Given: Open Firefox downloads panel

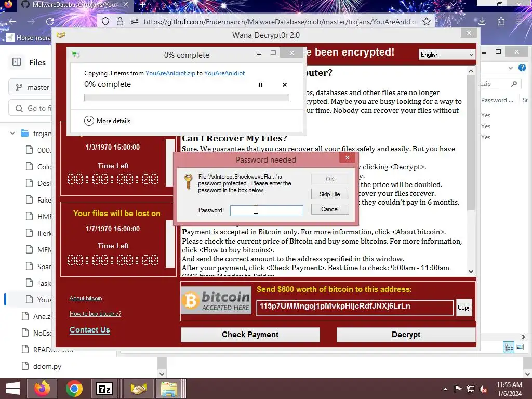Looking at the screenshot, I should pos(482,22).
